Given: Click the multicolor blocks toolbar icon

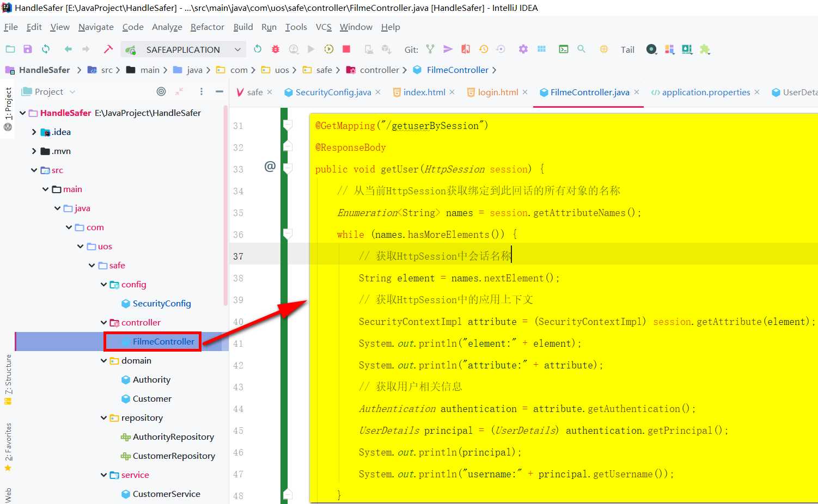Looking at the screenshot, I should pos(669,49).
